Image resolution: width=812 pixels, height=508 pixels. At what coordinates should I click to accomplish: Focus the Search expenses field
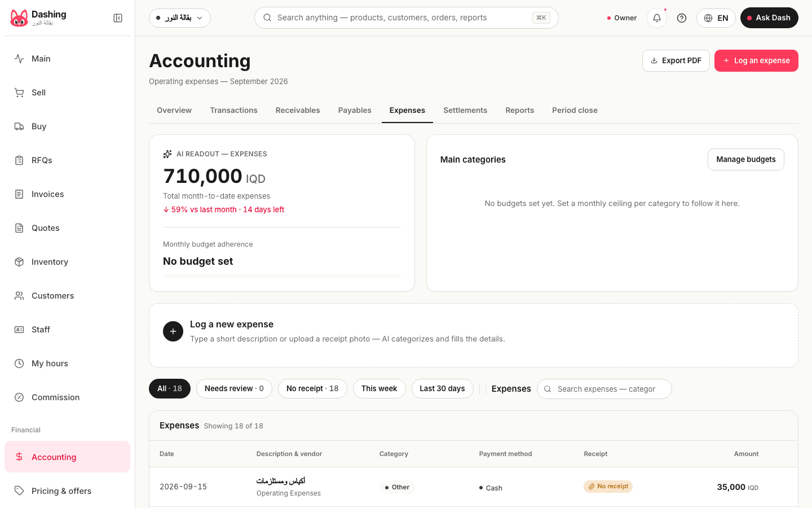(x=604, y=389)
